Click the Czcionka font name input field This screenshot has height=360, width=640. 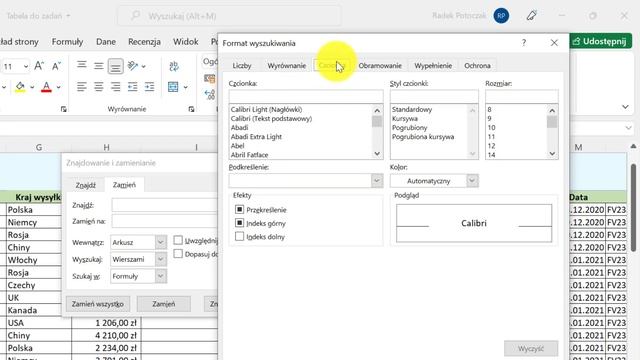(x=306, y=96)
